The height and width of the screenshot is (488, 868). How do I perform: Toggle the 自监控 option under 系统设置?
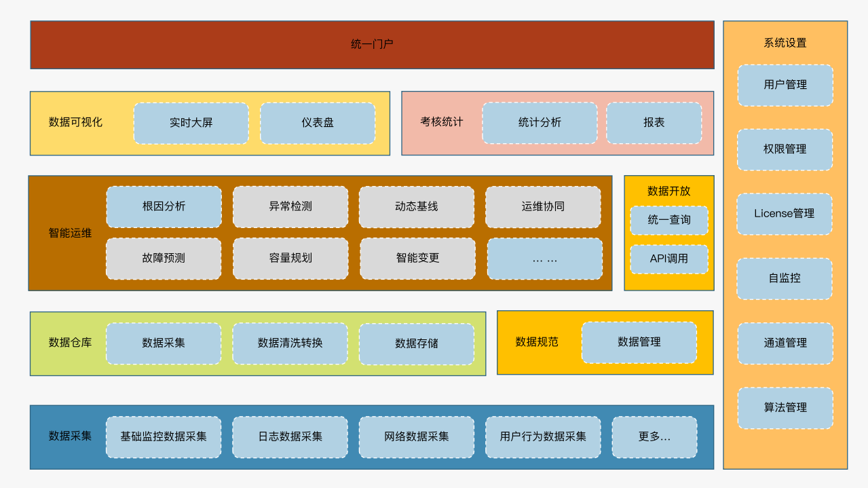[785, 279]
